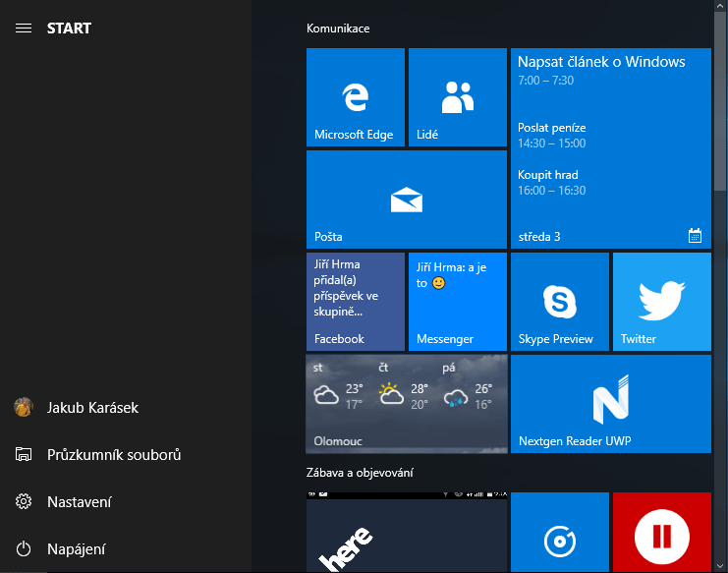This screenshot has height=573, width=728.
Task: Open Průzkumník souborů file explorer
Action: pos(112,455)
